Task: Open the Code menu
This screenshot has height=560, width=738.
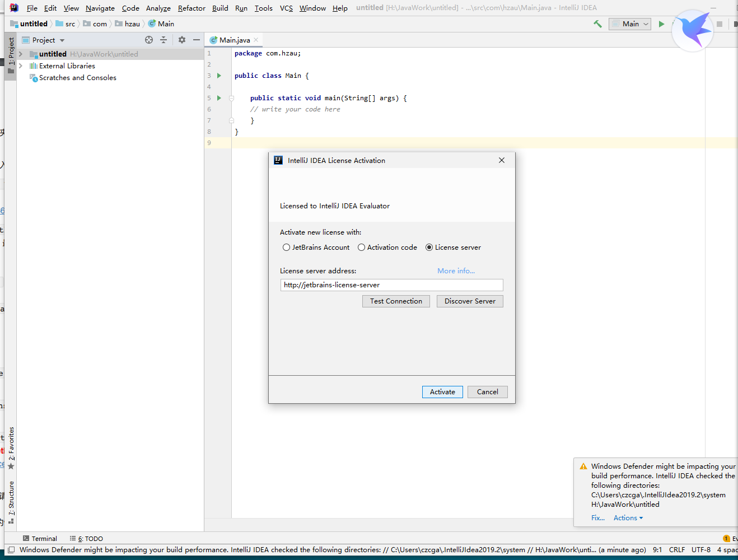Action: tap(130, 8)
